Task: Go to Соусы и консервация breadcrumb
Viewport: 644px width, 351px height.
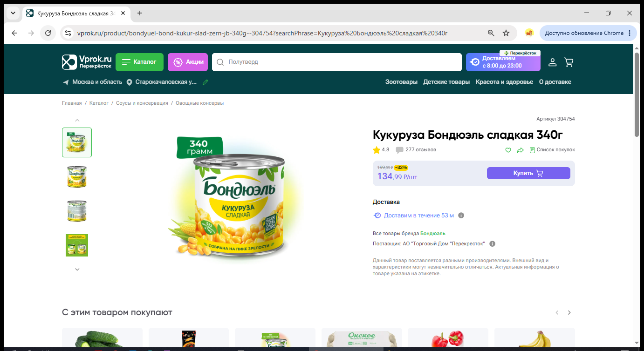Action: click(142, 103)
